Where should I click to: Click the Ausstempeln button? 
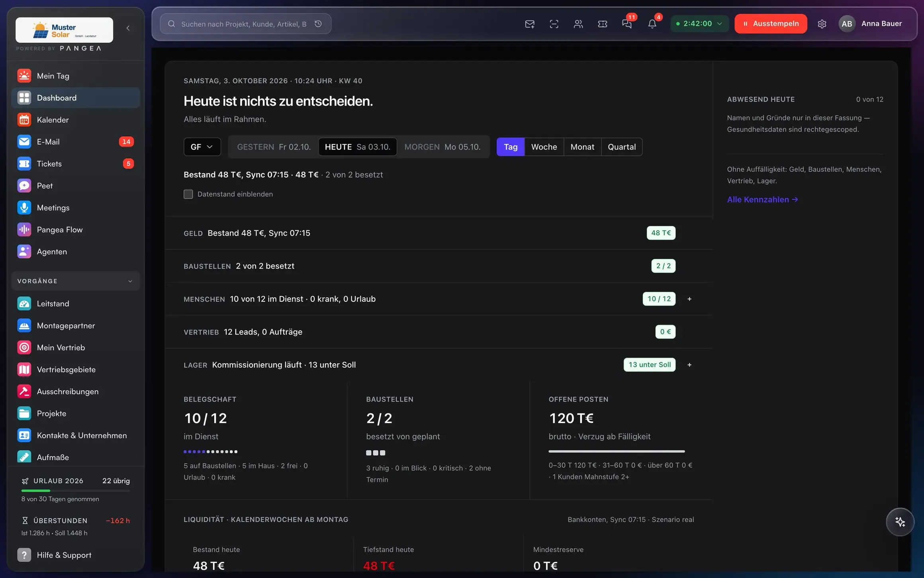pos(771,24)
